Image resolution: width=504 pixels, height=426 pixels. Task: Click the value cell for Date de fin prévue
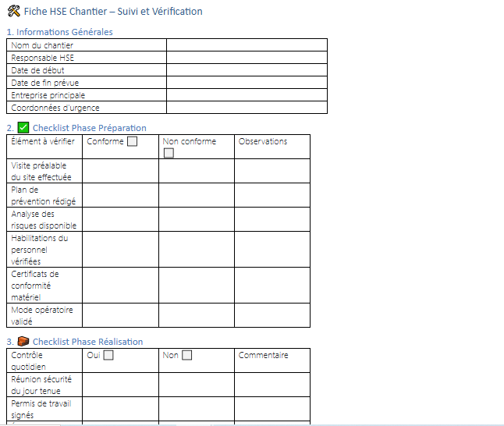247,83
